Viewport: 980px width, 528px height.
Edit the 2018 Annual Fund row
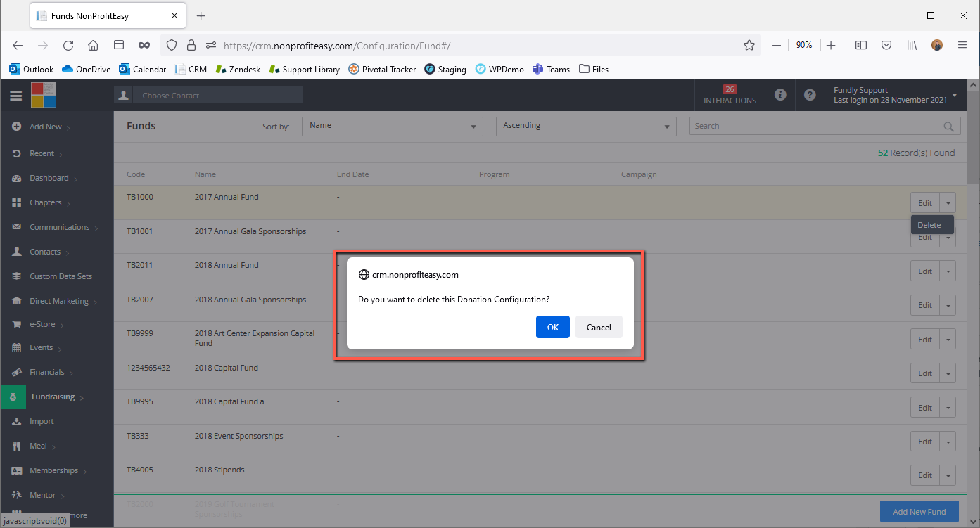(x=924, y=271)
